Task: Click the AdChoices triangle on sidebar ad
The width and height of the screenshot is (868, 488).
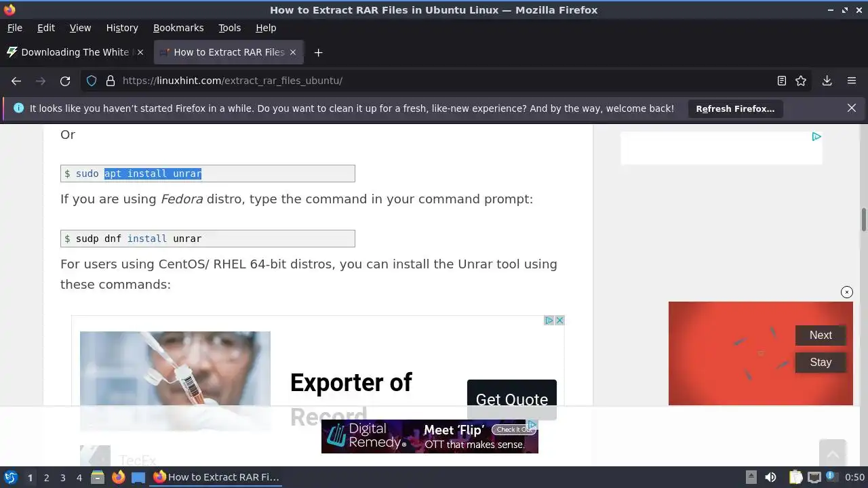Action: click(x=816, y=136)
